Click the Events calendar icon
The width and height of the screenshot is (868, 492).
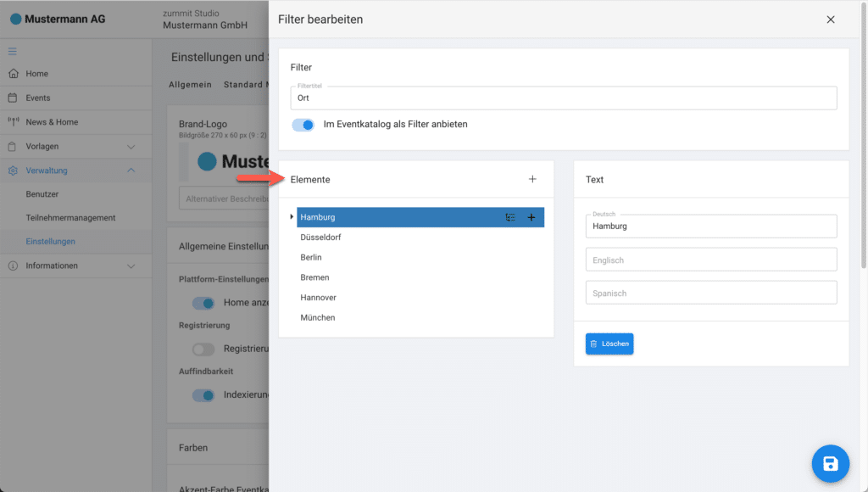point(13,98)
